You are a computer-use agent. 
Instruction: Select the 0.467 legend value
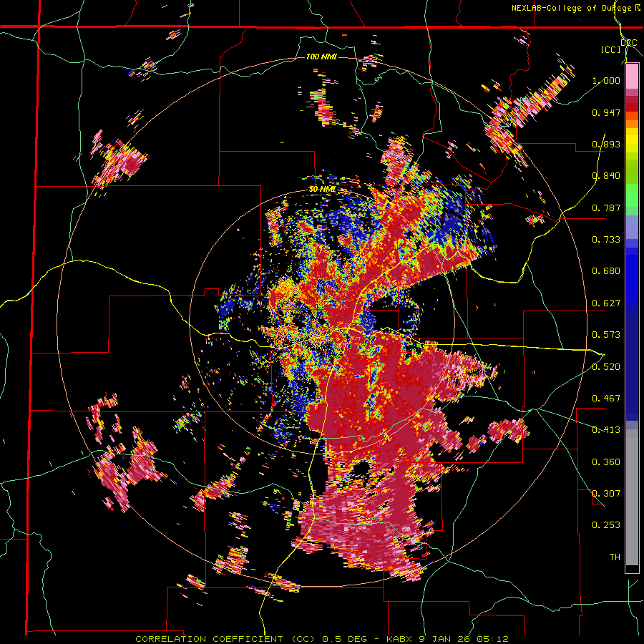point(606,399)
